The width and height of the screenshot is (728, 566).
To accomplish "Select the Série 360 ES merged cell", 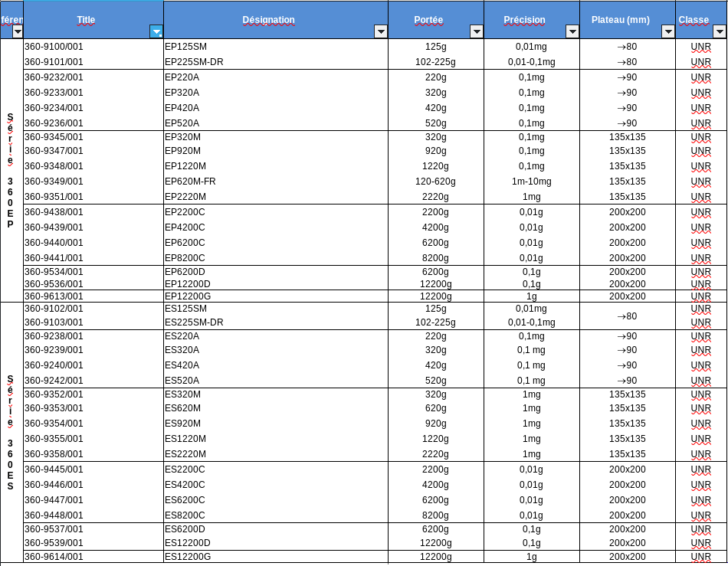I will point(11,433).
